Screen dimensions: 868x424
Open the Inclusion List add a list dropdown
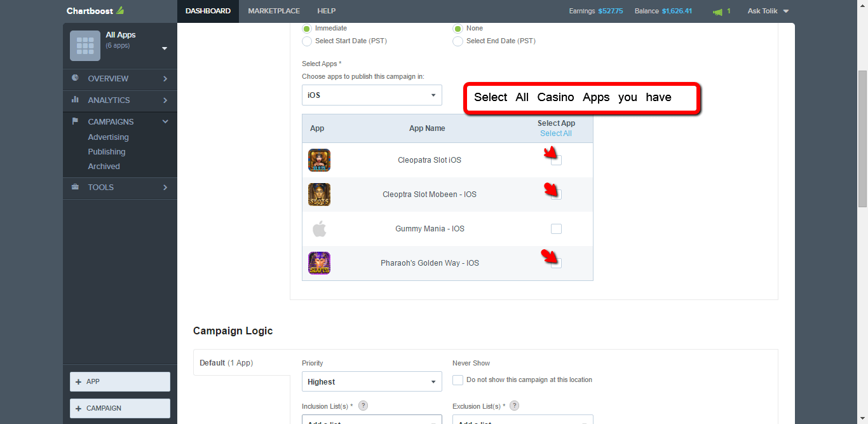tap(372, 420)
